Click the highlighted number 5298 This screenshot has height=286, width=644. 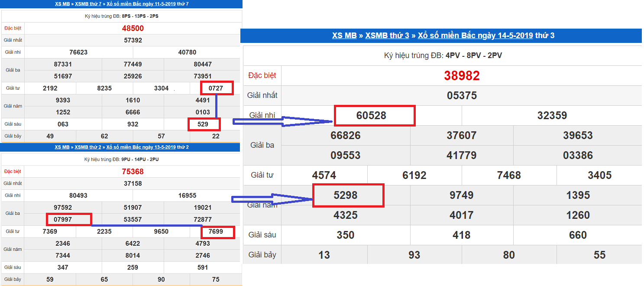[345, 195]
